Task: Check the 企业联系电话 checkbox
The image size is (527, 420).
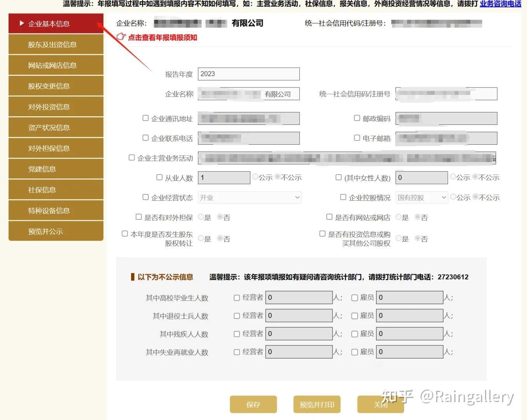Action: coord(145,138)
